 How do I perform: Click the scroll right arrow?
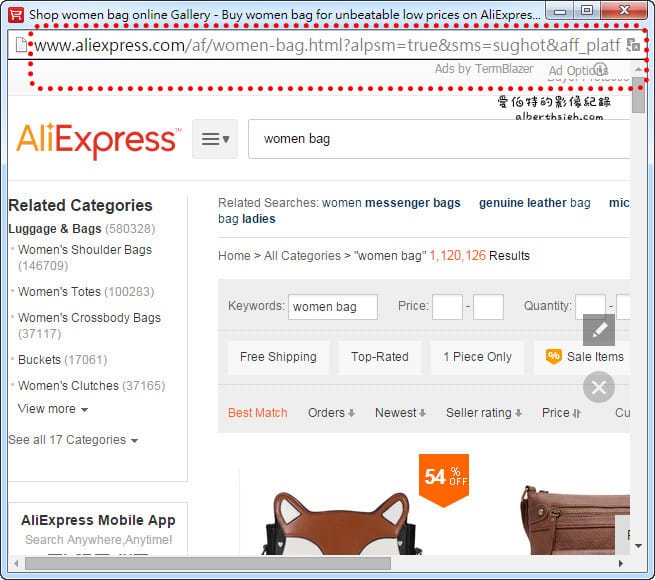tap(621, 563)
